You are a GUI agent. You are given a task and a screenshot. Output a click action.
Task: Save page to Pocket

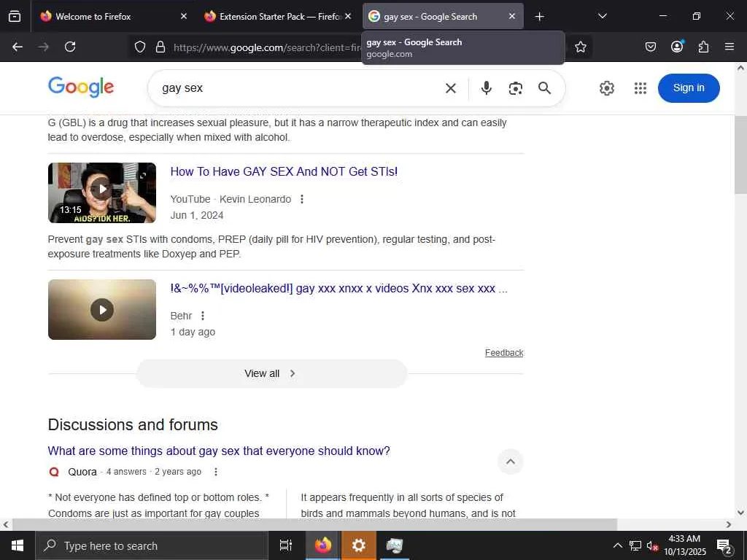650,47
